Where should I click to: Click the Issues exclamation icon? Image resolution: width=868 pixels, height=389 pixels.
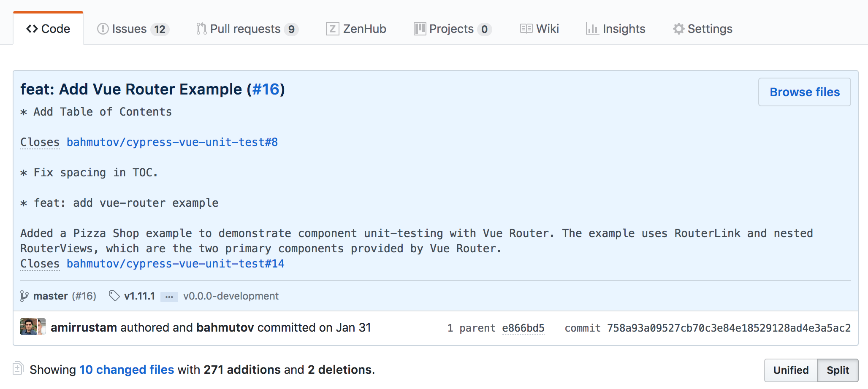tap(103, 29)
